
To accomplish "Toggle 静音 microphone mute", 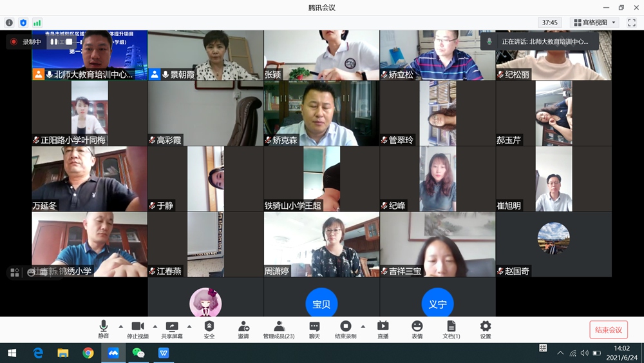I will pos(104,329).
